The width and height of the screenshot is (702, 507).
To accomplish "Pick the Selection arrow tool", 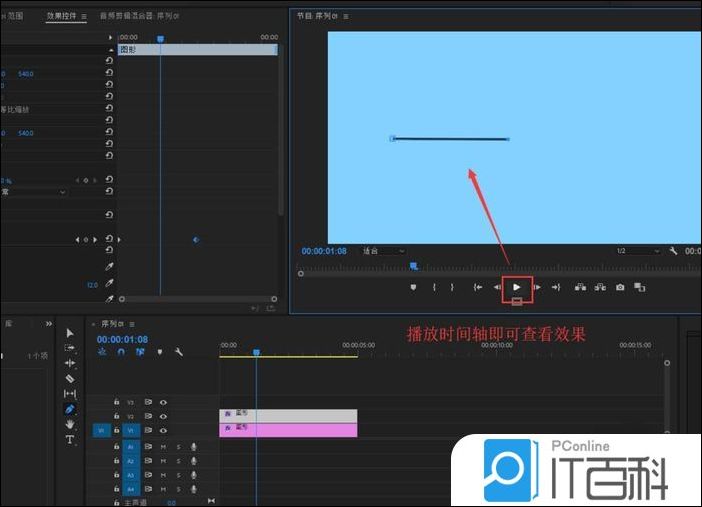I will point(70,332).
